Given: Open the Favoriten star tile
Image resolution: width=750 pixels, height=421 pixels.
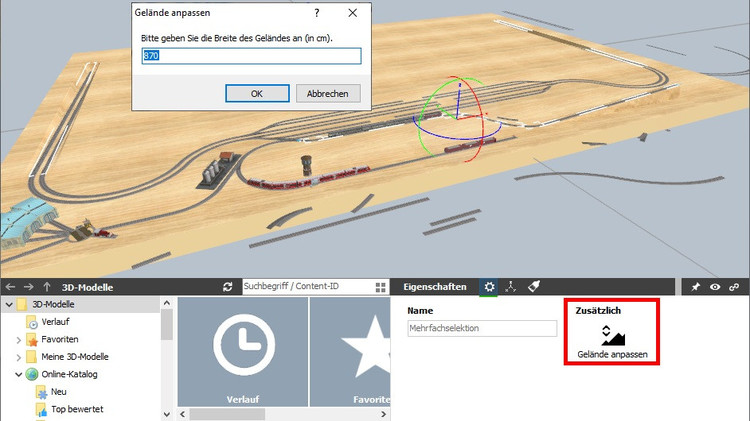Looking at the screenshot, I should [x=350, y=352].
